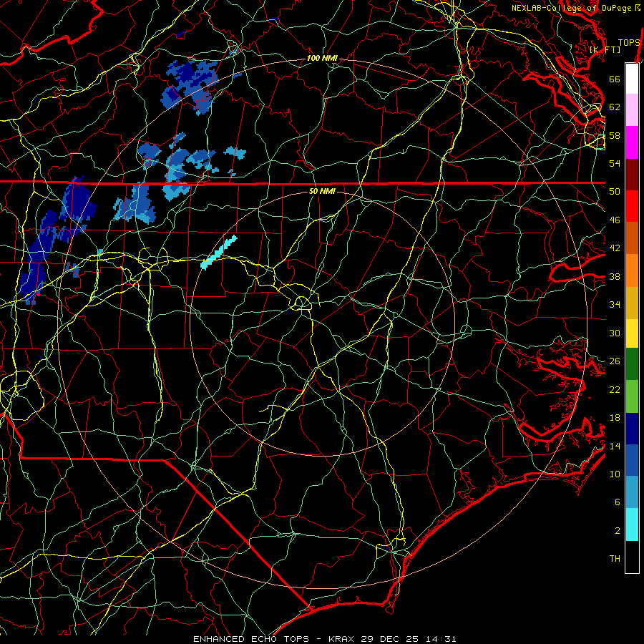The width and height of the screenshot is (644, 644).
Task: Click the "14:31" timestamp
Action: point(440,639)
